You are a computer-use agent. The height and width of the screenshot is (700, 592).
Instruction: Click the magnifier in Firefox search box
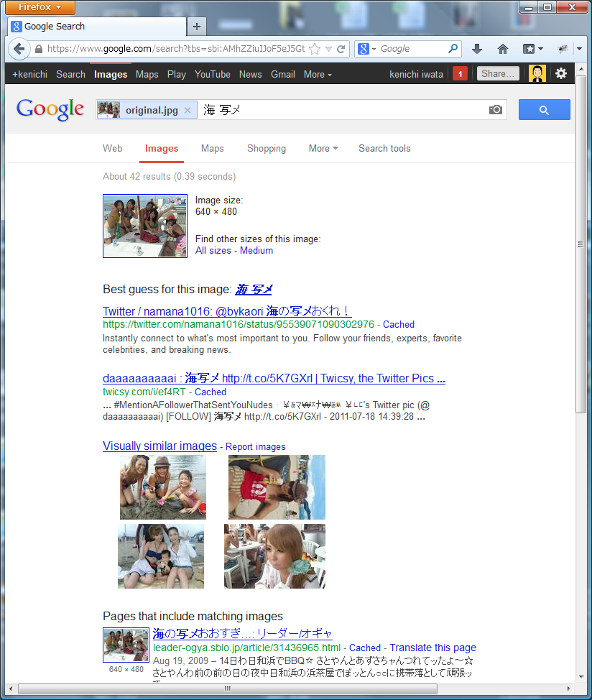point(453,49)
